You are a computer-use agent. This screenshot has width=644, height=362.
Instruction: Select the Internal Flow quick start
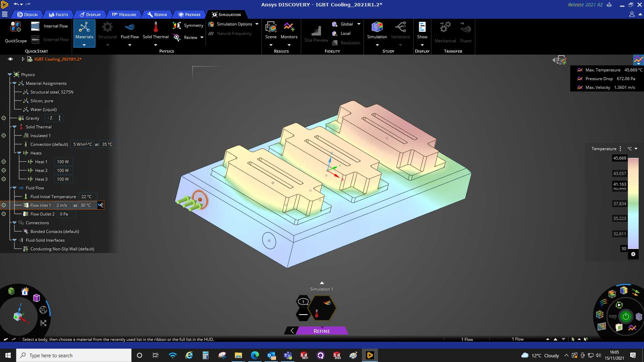click(49, 26)
